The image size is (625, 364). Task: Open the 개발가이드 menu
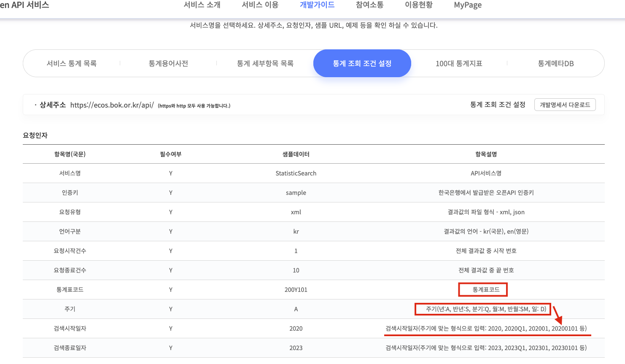coord(317,5)
